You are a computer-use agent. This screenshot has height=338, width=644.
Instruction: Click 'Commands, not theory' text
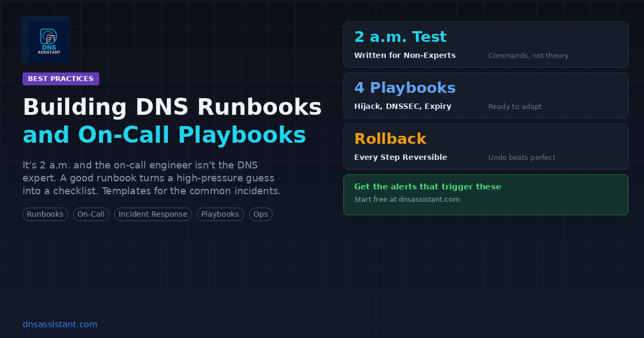[x=528, y=55]
